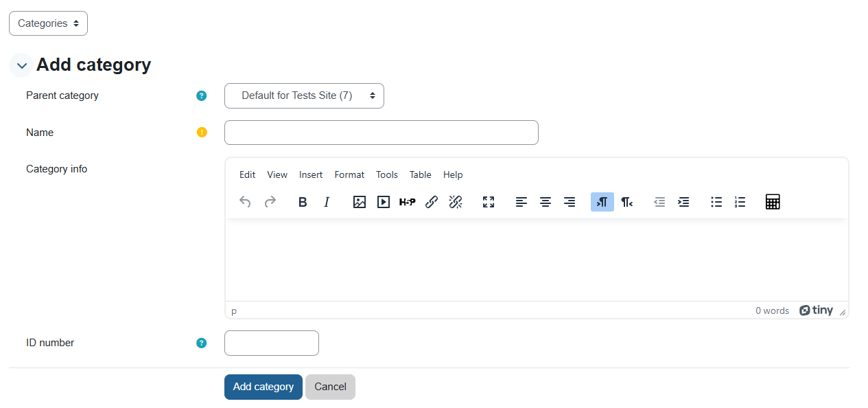The width and height of the screenshot is (868, 408).
Task: Click the Category info label
Action: (x=56, y=169)
